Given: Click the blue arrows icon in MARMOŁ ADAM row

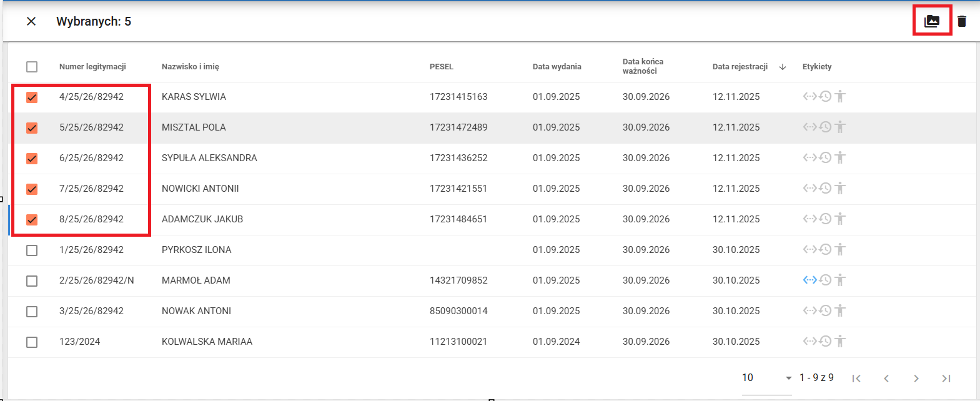Looking at the screenshot, I should (809, 280).
